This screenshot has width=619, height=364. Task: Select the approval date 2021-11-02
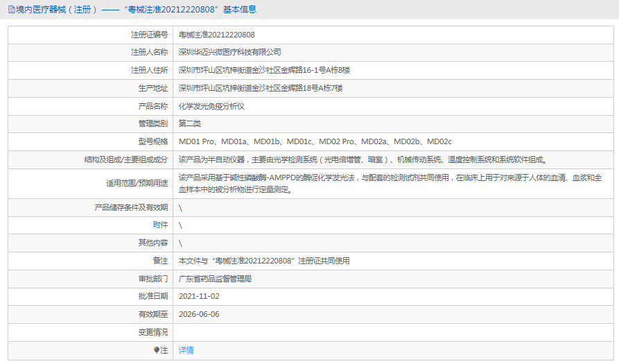199,296
